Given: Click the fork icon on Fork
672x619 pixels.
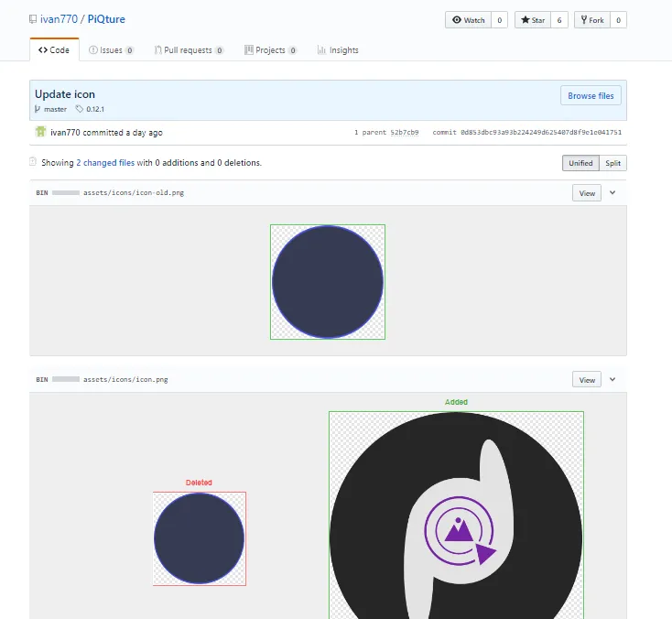Looking at the screenshot, I should [x=584, y=20].
